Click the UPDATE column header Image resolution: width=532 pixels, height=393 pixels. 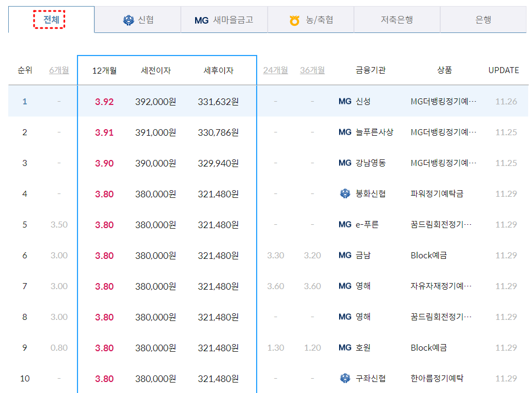[503, 70]
